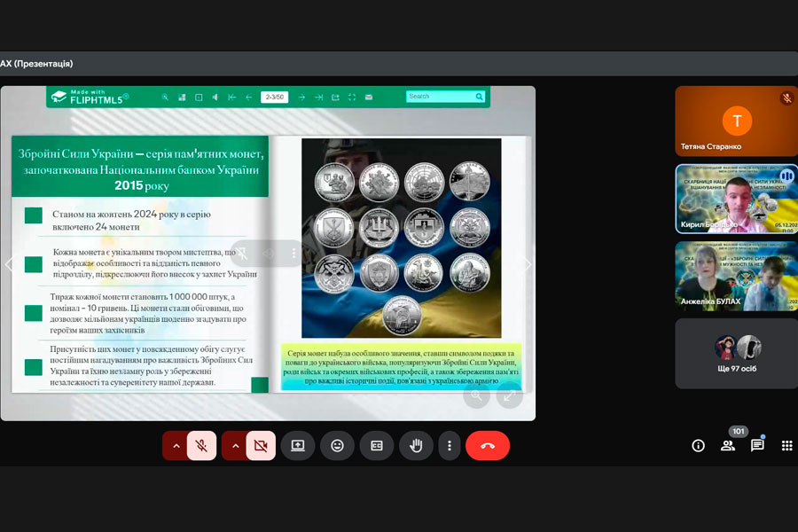
Task: Select the Анжеліка БУЛАХ video tile
Action: click(x=737, y=276)
